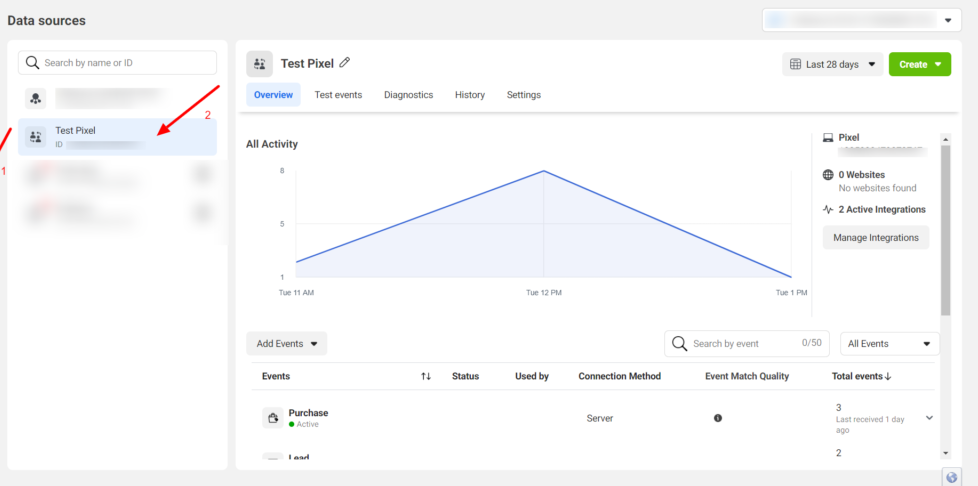Expand the Purchase event row chevron
The height and width of the screenshot is (486, 978).
930,418
